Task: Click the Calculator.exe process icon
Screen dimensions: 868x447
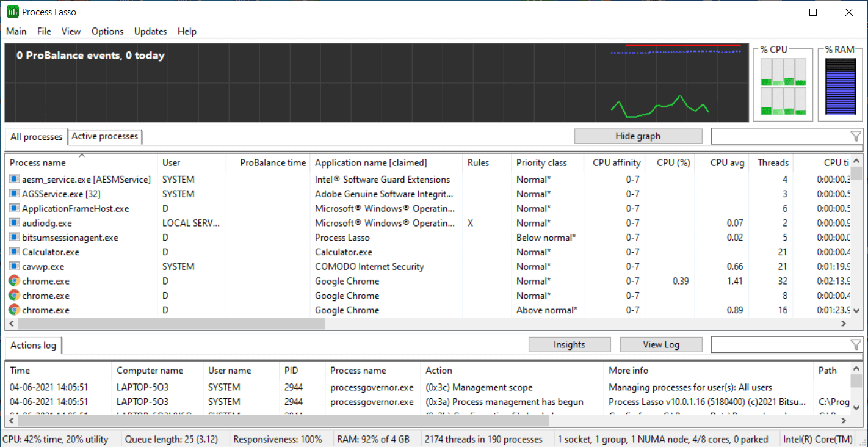Action: click(x=14, y=252)
